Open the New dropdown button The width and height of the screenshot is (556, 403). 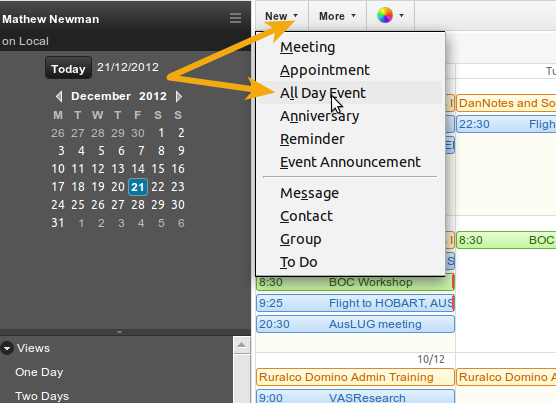pos(282,16)
